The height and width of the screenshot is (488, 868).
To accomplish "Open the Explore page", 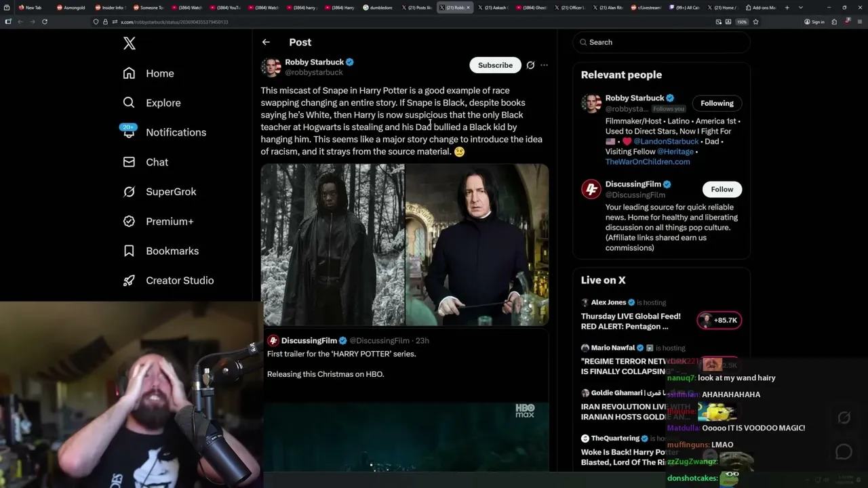I will [x=152, y=103].
